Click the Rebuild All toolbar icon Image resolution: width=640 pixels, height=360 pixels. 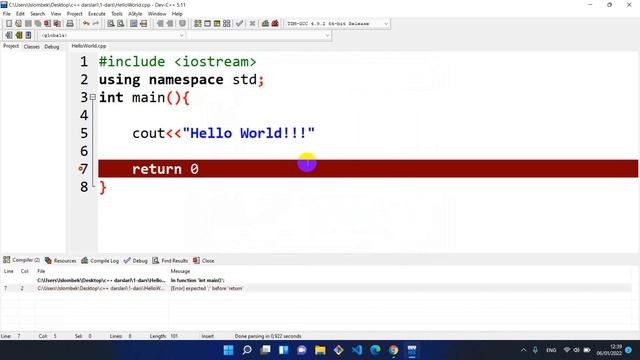[227, 24]
